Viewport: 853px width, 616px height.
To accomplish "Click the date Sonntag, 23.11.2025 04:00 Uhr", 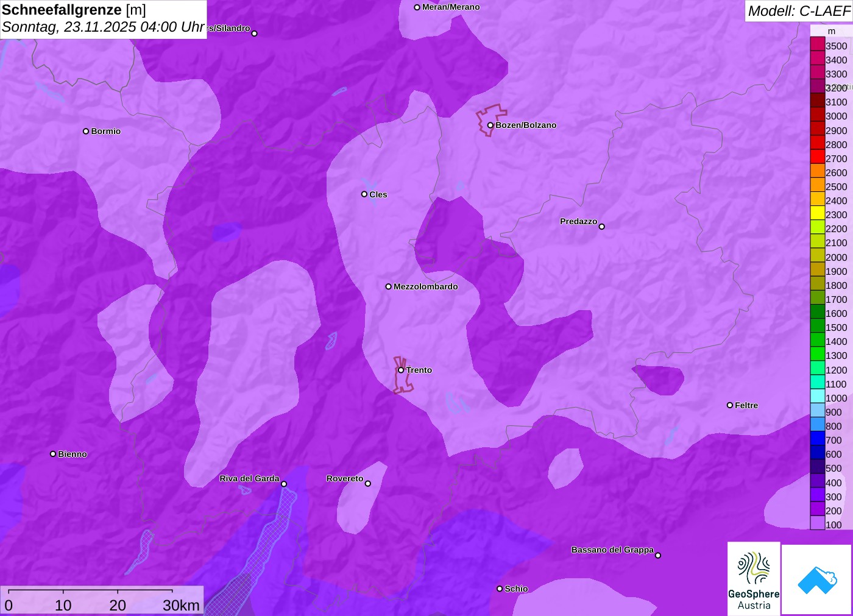I will click(103, 27).
